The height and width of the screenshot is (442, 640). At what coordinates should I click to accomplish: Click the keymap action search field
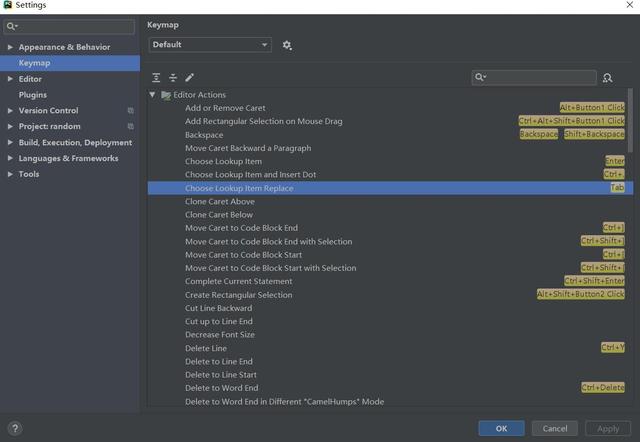point(534,77)
